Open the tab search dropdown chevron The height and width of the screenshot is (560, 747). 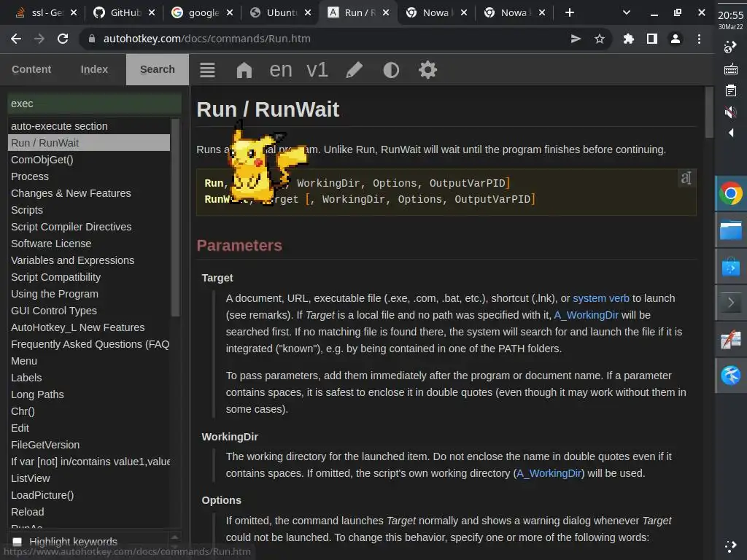point(627,13)
